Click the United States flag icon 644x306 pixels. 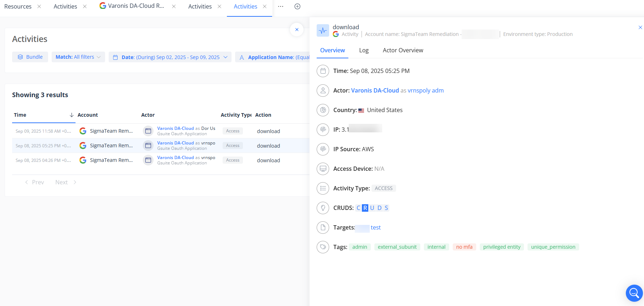point(361,110)
